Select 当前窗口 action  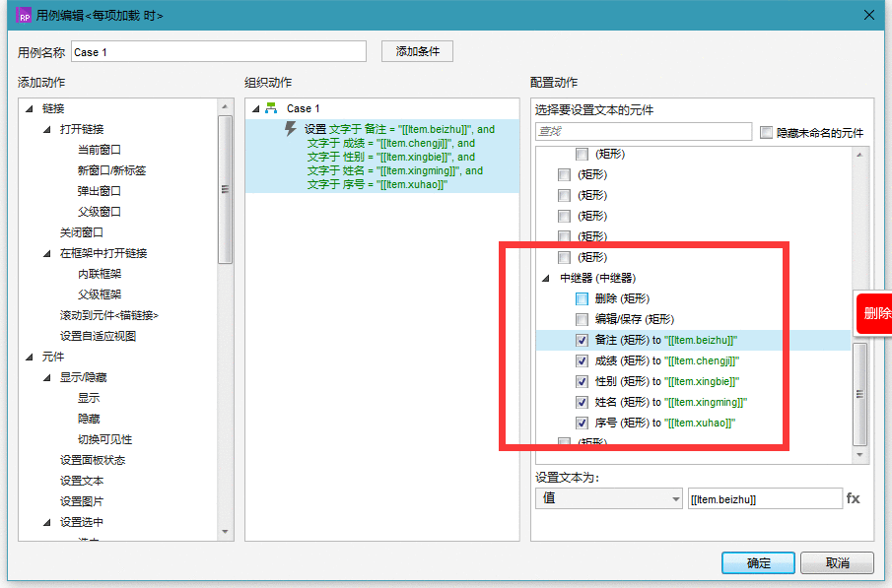pyautogui.click(x=100, y=150)
